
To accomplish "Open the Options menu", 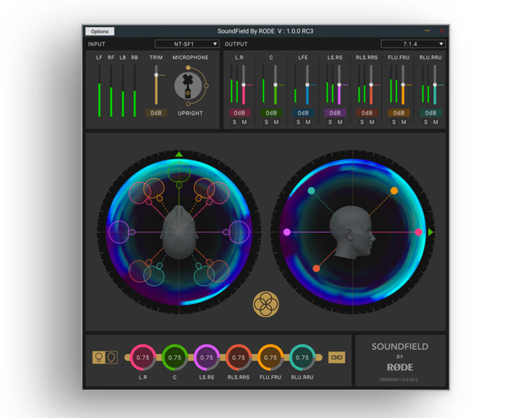I will pos(100,32).
